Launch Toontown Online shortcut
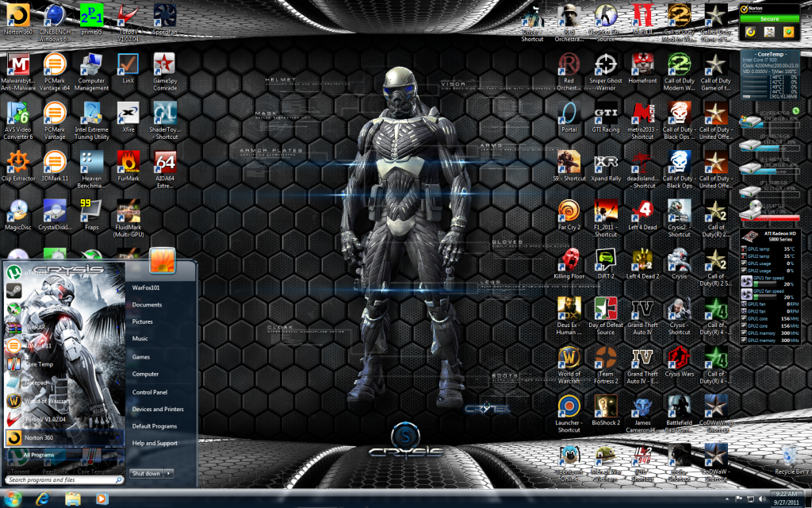Image resolution: width=812 pixels, height=508 pixels. pos(569,463)
